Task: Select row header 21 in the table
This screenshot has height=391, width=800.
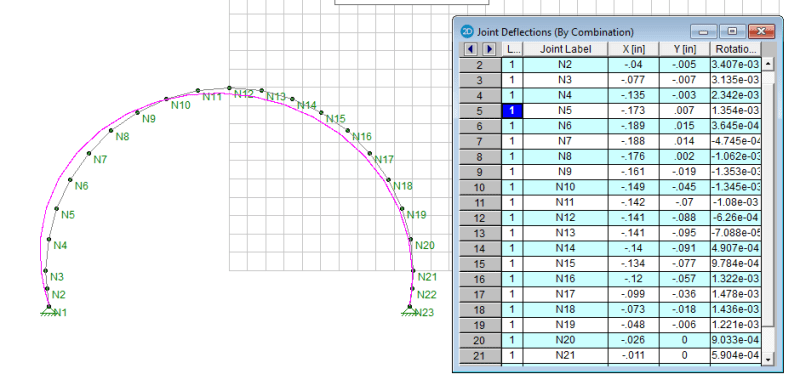Action: (x=480, y=356)
